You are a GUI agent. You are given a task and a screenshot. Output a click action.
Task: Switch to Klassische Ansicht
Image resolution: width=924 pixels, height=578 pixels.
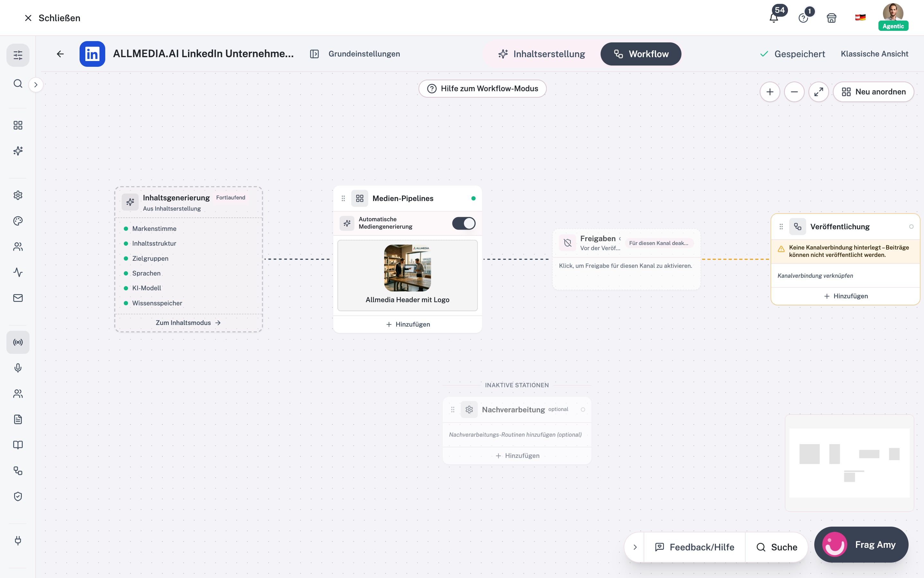click(874, 54)
